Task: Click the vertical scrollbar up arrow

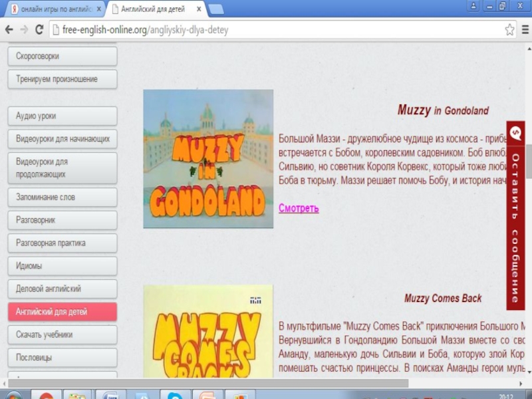Action: (x=529, y=49)
